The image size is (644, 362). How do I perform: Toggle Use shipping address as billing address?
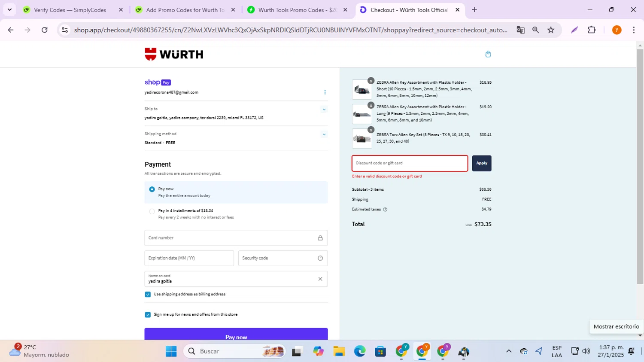click(x=148, y=295)
